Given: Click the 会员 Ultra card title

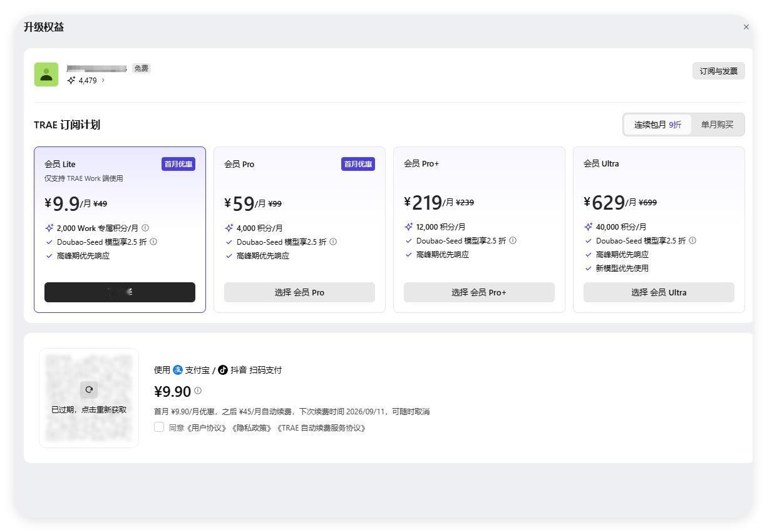Looking at the screenshot, I should click(x=601, y=163).
